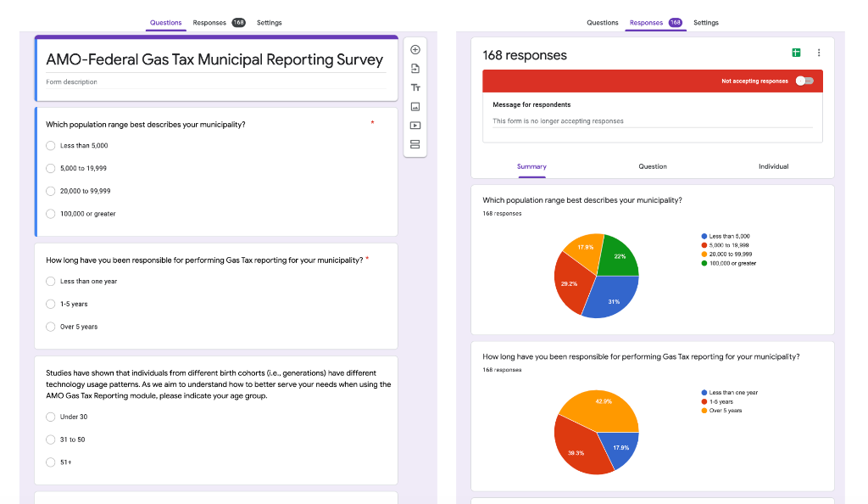
Task: Choose the "Over 5 years" answer option
Action: [51, 326]
